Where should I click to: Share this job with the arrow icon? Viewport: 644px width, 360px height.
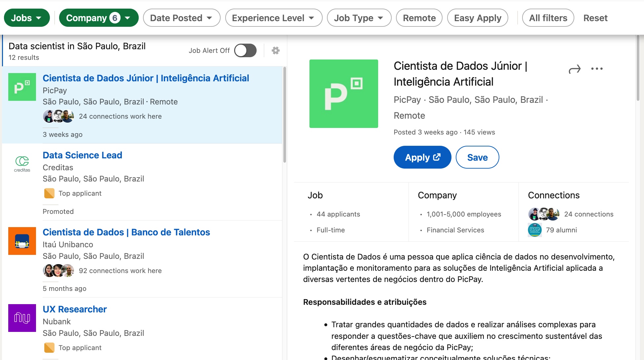[x=574, y=69]
